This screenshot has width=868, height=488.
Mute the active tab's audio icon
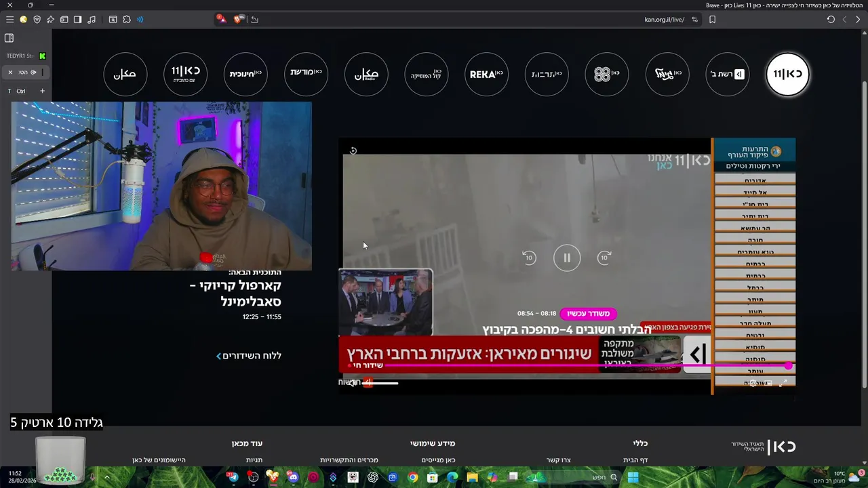pyautogui.click(x=33, y=73)
